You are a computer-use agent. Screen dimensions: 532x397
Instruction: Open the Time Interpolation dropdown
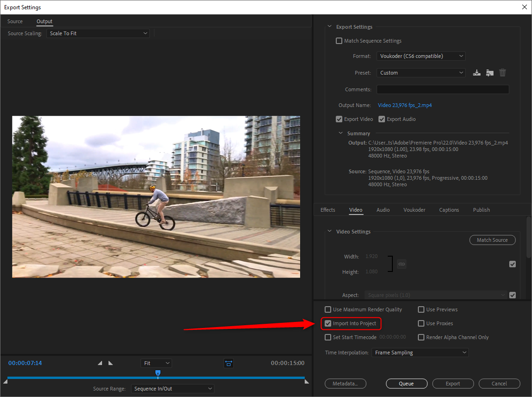420,353
